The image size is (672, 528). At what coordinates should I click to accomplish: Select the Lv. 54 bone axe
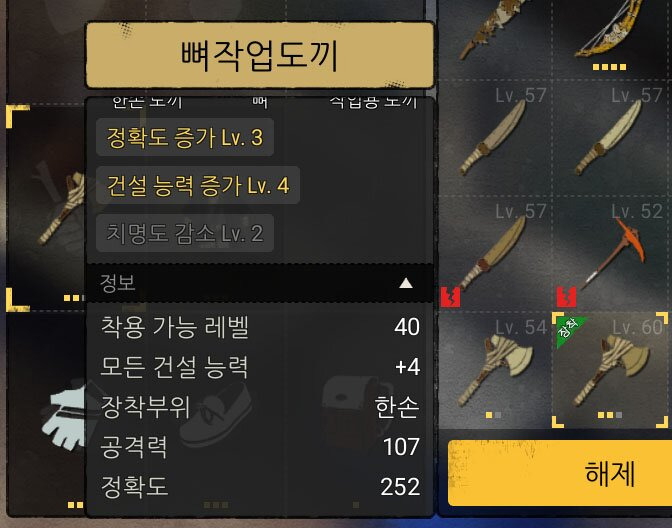(x=495, y=370)
